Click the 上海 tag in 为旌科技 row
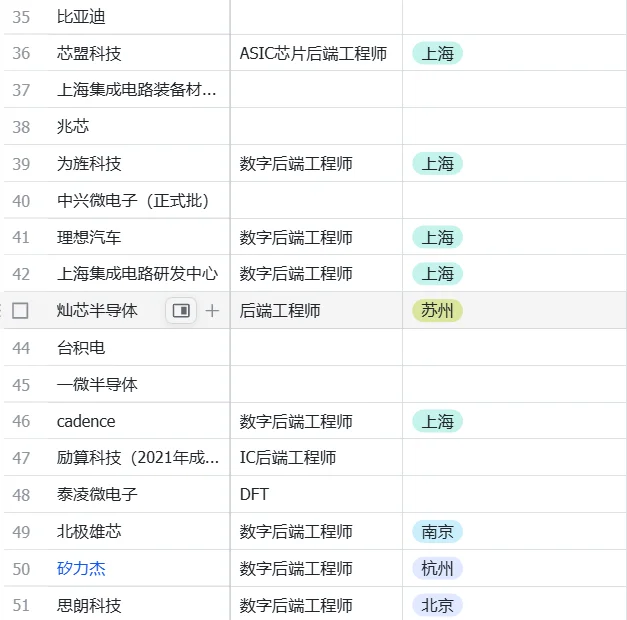Image resolution: width=627 pixels, height=620 pixels. [437, 164]
